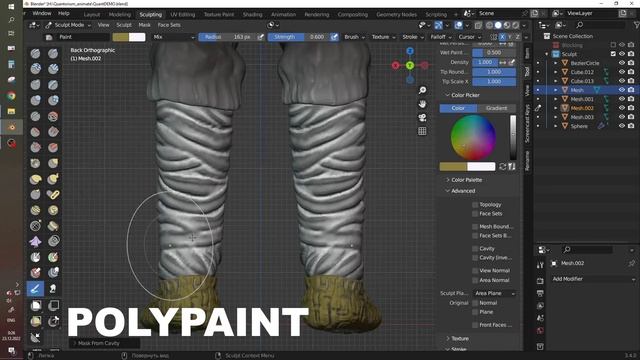This screenshot has width=640, height=360.
Task: Click the Wet Paint slider
Action: [x=494, y=53]
